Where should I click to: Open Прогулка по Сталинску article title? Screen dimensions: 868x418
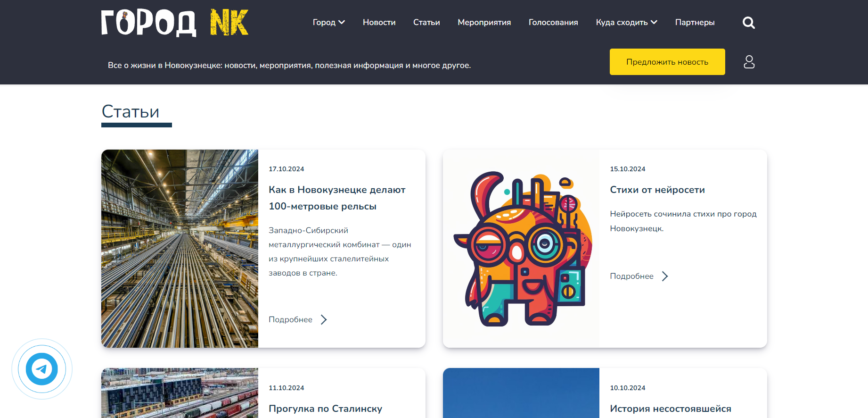coord(325,409)
